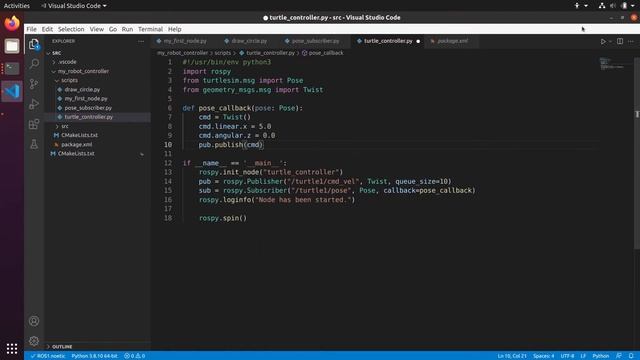
Task: Open draw_circle.py in the Explorer tree
Action: coord(82,89)
